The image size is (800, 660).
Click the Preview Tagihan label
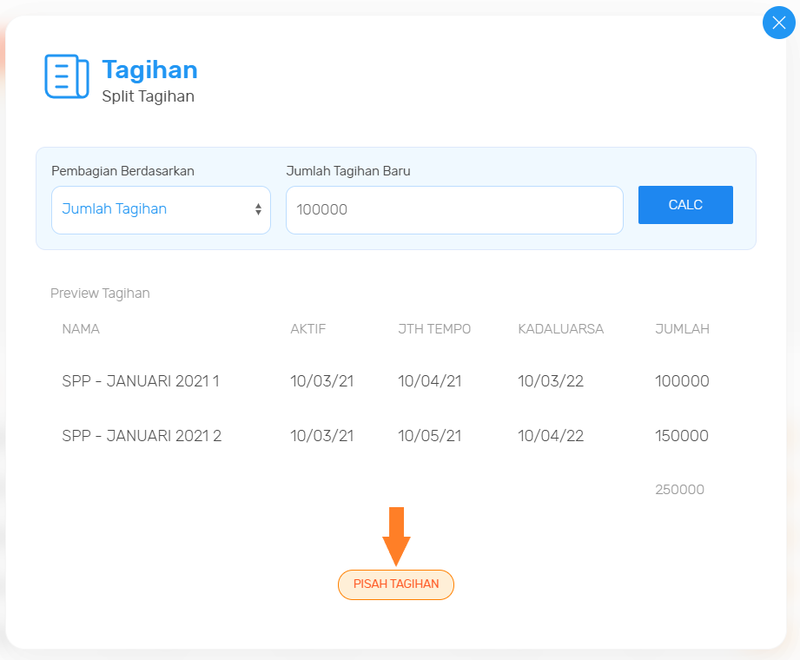coord(100,293)
